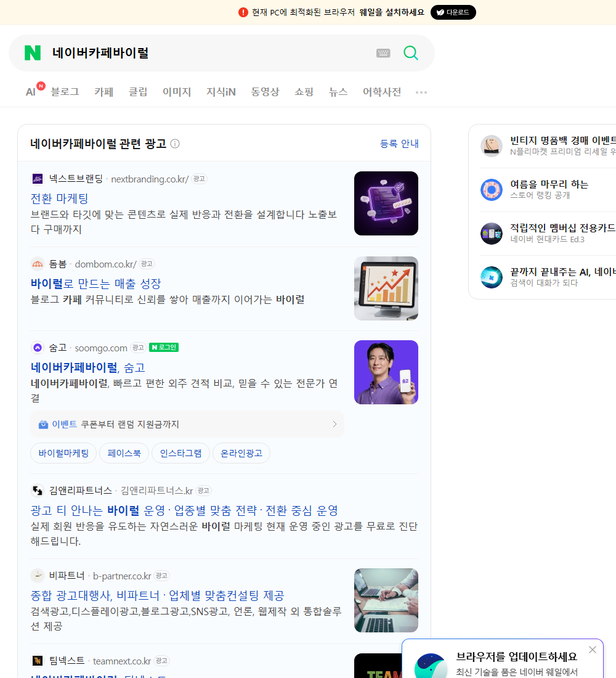Switch to the 클립 tab
Image resolution: width=616 pixels, height=678 pixels.
pos(138,92)
